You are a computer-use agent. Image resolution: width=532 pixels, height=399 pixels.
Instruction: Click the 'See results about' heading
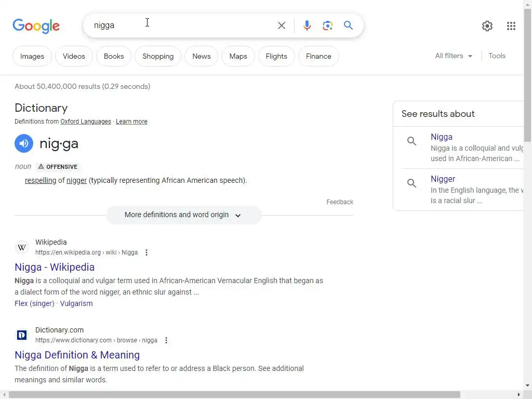click(438, 114)
